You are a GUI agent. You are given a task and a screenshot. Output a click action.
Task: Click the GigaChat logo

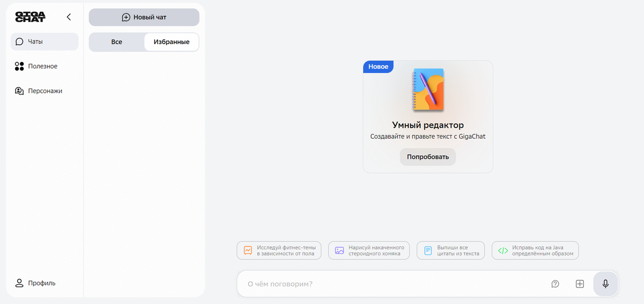pyautogui.click(x=30, y=17)
